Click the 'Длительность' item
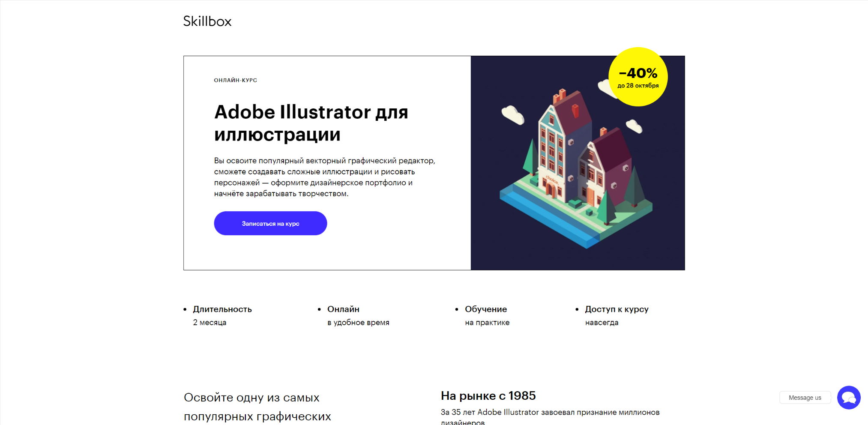868x425 pixels. pos(222,309)
